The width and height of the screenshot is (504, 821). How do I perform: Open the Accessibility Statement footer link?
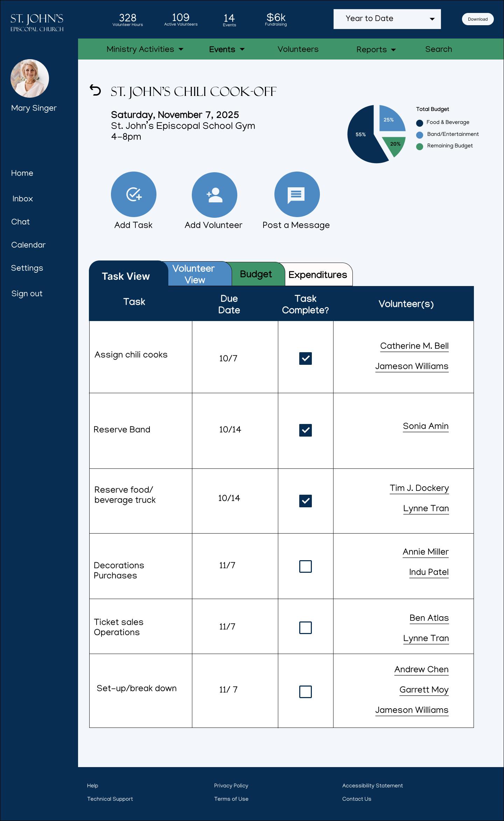tap(372, 786)
